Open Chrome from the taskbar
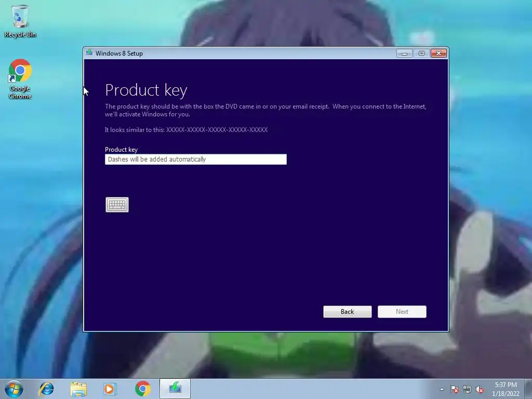Viewport: 532px width, 399px height. [x=142, y=389]
